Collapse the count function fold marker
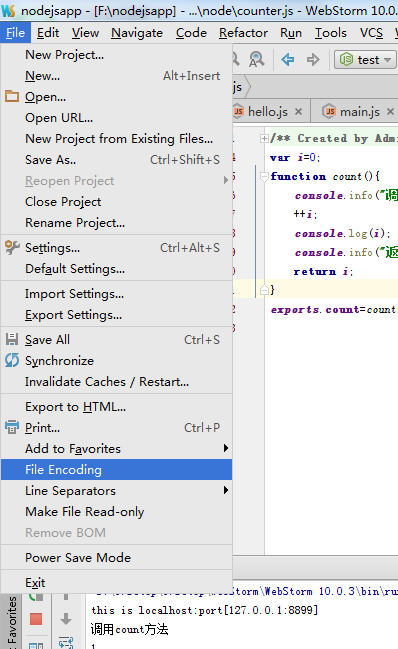Viewport: 398px width, 649px height. pyautogui.click(x=264, y=177)
